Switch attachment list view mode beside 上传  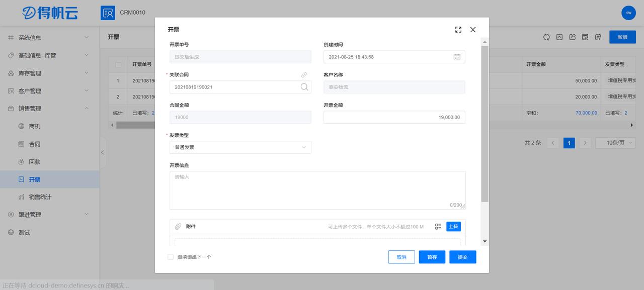click(438, 226)
